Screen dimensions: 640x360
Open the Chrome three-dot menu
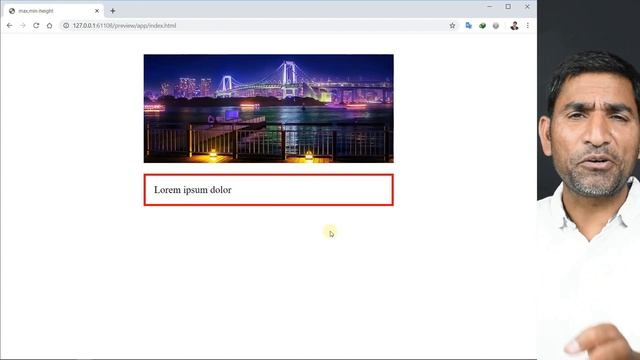[527, 25]
